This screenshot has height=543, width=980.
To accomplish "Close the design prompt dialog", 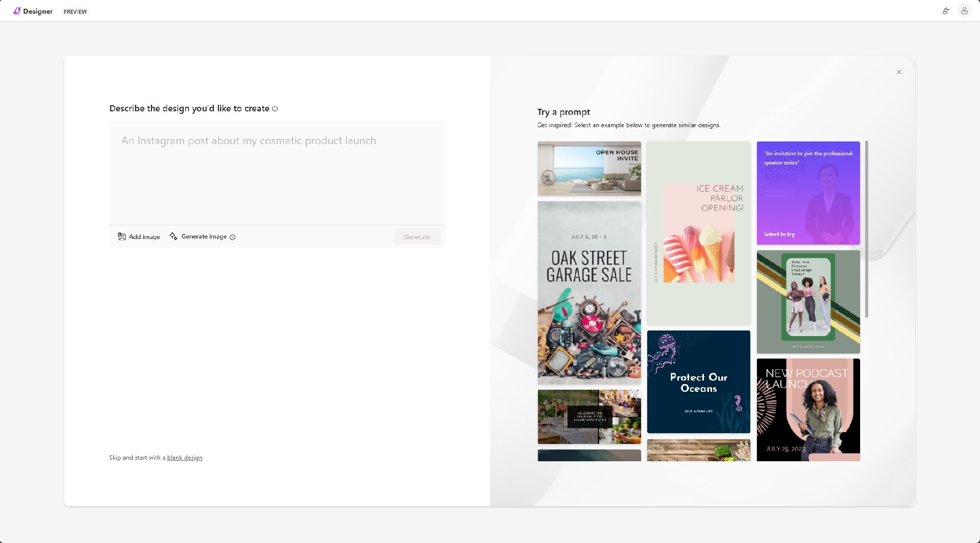I will point(899,72).
